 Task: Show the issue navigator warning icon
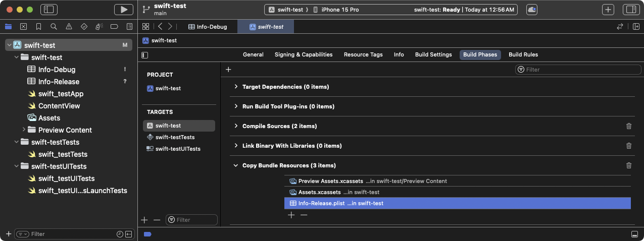coord(69,27)
